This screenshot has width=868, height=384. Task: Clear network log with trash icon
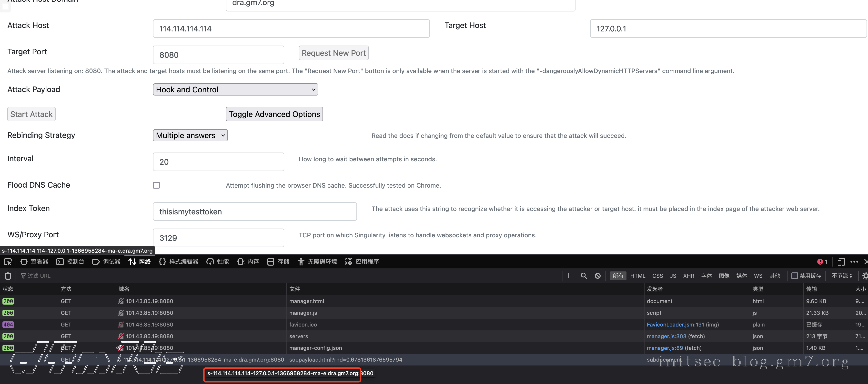point(8,276)
